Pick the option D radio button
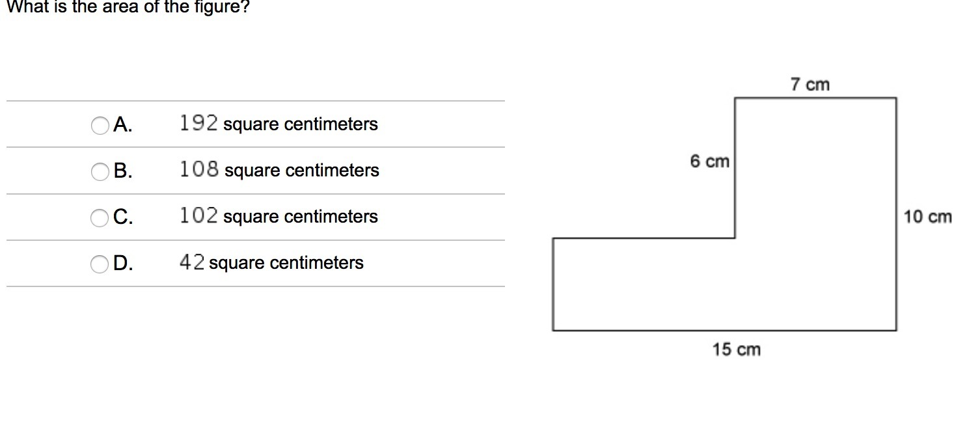 coord(100,264)
